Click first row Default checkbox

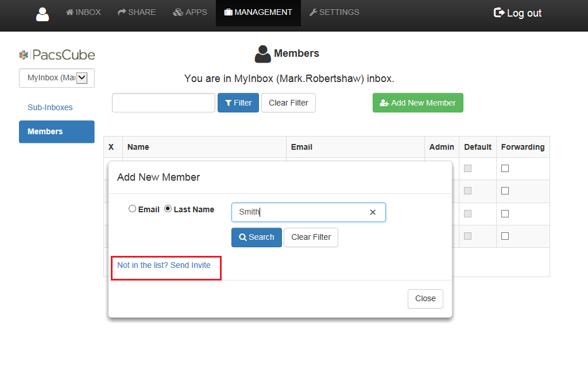point(467,169)
